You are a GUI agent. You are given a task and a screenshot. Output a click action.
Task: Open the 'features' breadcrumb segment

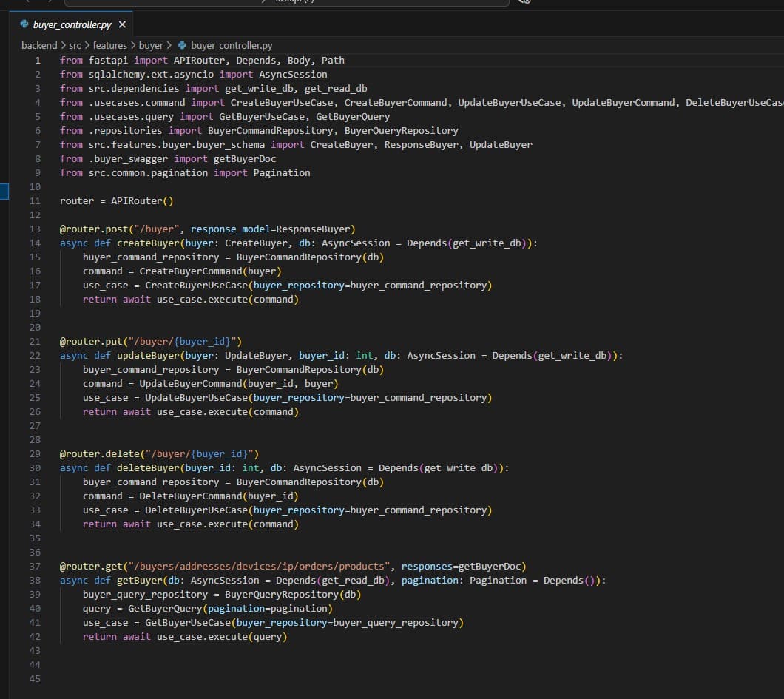coord(110,46)
